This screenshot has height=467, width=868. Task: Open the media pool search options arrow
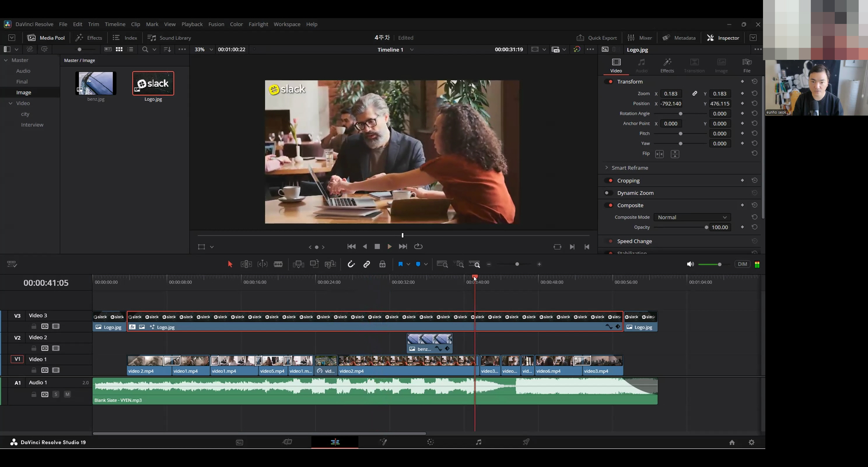tap(154, 50)
